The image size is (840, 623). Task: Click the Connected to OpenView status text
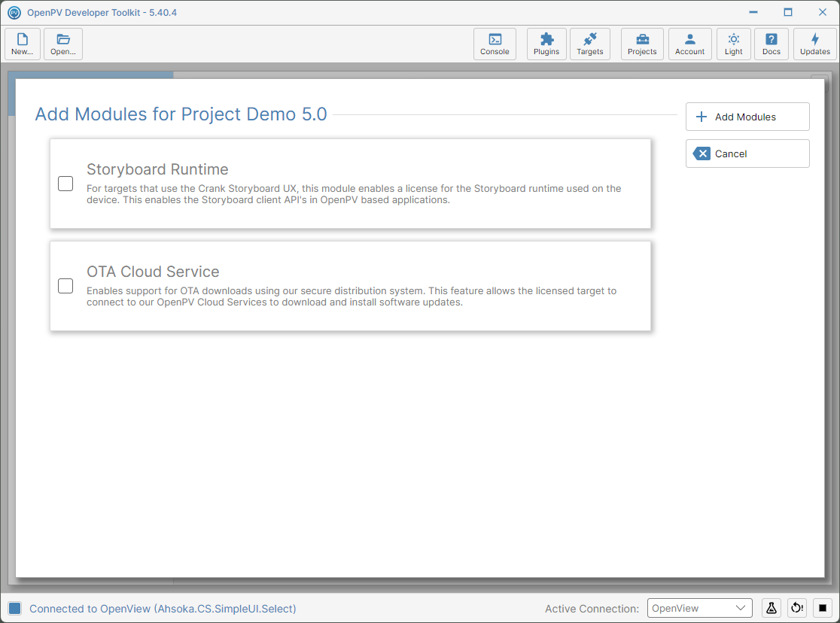163,609
